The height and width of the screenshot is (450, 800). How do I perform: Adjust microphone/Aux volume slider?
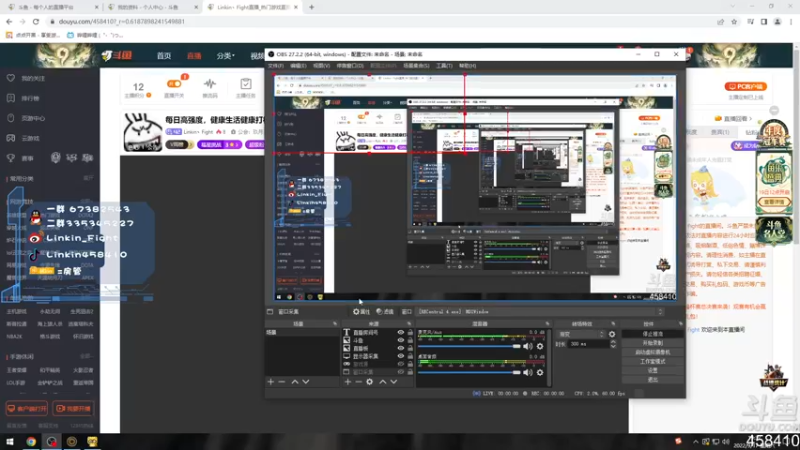click(x=469, y=346)
